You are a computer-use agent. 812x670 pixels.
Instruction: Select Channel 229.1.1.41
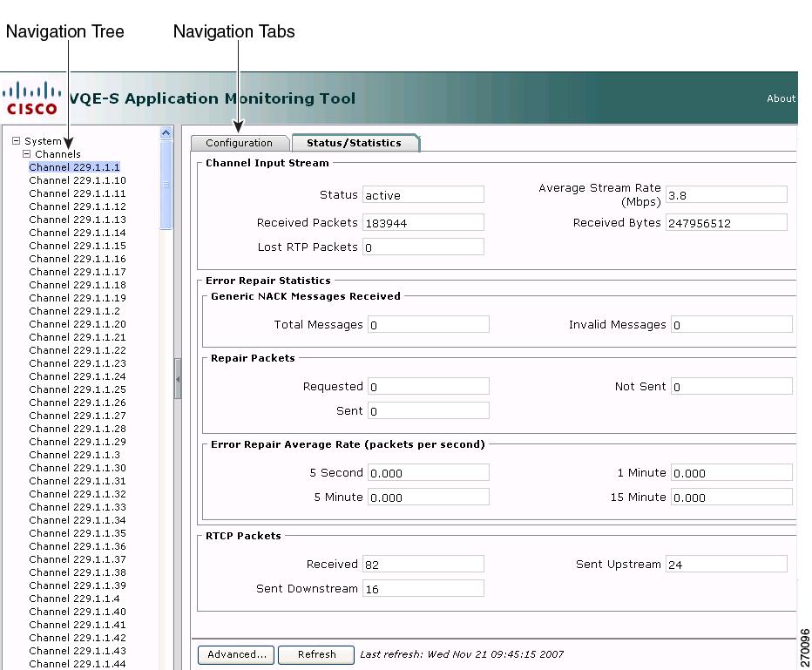click(78, 625)
